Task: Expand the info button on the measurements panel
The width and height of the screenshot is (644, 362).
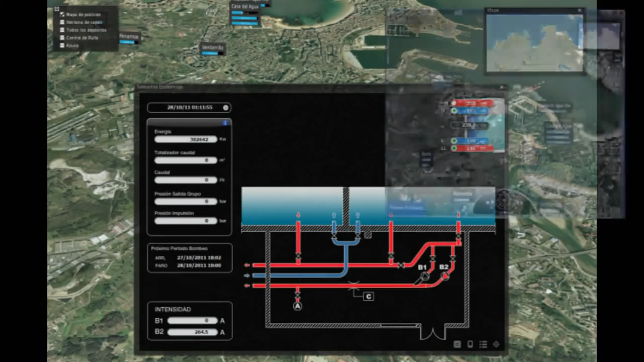Action: coord(225,122)
